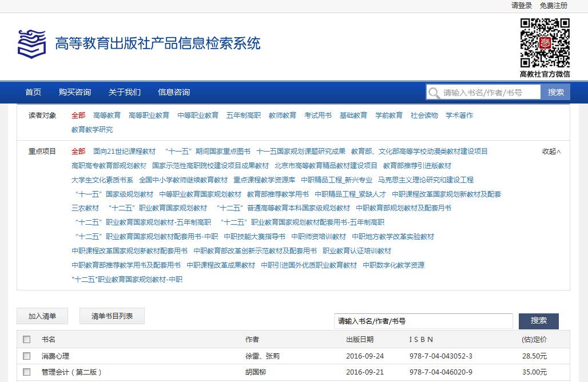The image size is (588, 382).
Task: Choose 北京市高等教育精品教材建设项目
Action: pyautogui.click(x=326, y=166)
